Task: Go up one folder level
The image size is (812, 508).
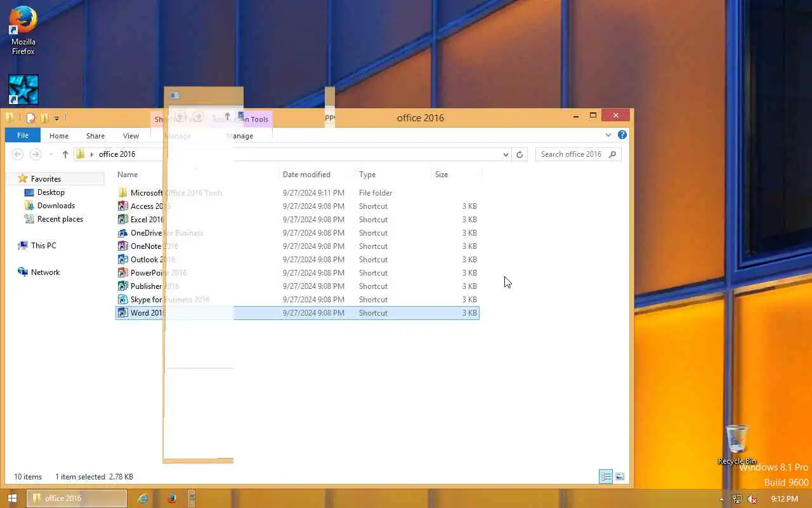Action: pos(65,154)
